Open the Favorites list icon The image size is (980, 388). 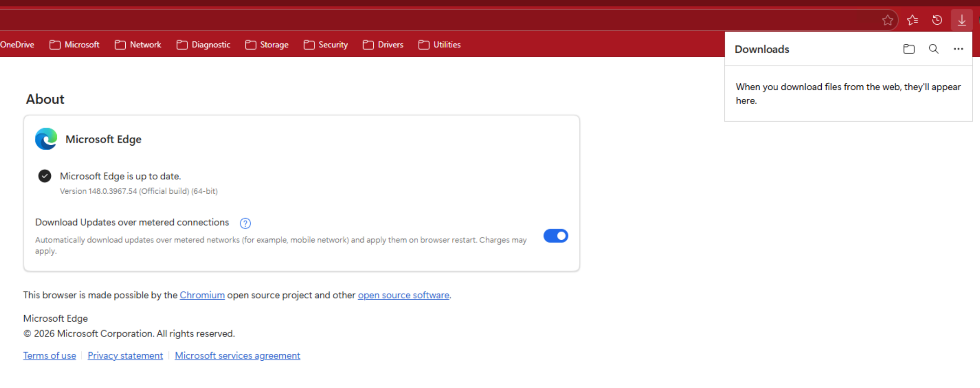pos(912,20)
